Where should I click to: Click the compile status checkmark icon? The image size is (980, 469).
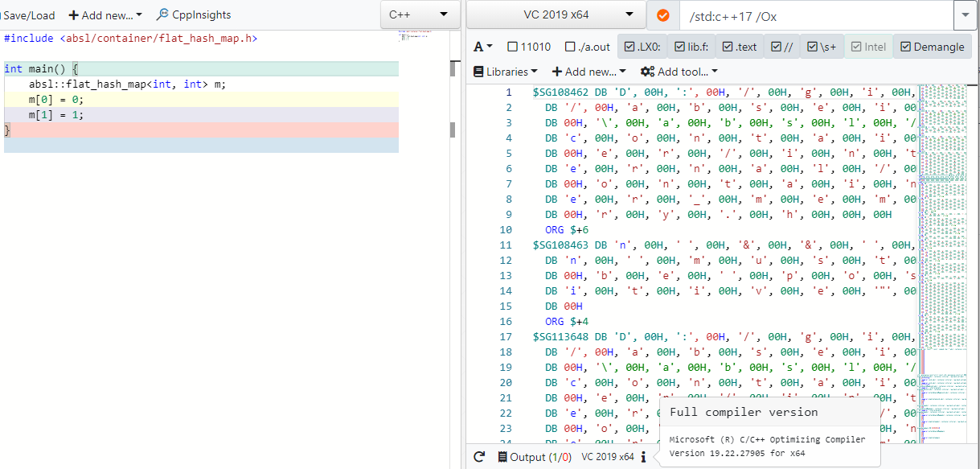pyautogui.click(x=662, y=14)
